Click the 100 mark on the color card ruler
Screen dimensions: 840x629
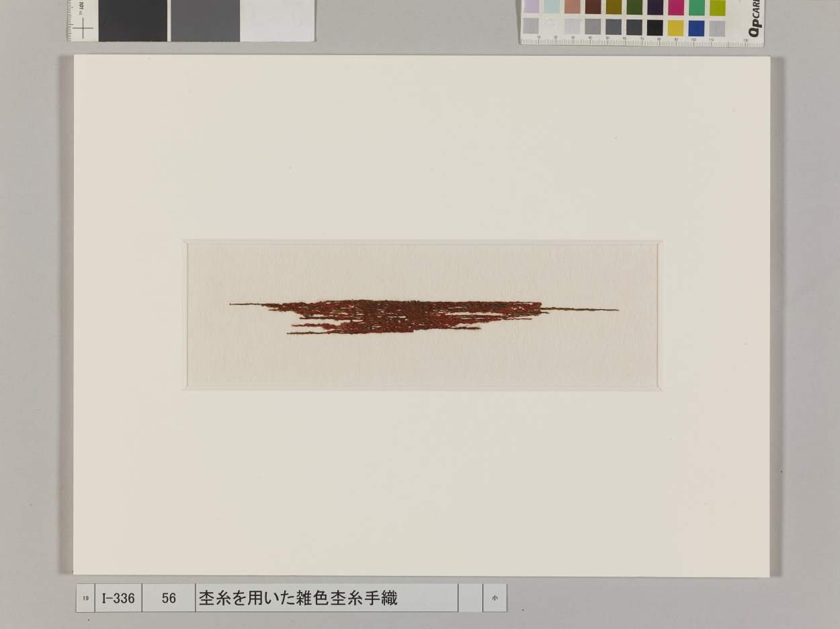click(x=694, y=40)
